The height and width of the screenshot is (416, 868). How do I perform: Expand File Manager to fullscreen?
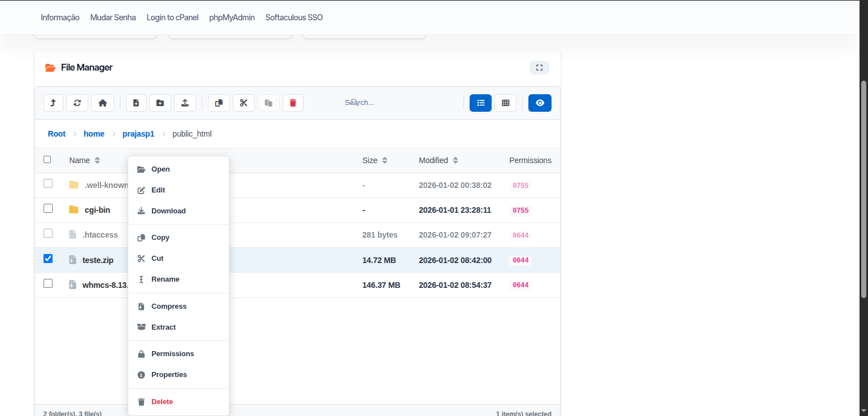[539, 68]
